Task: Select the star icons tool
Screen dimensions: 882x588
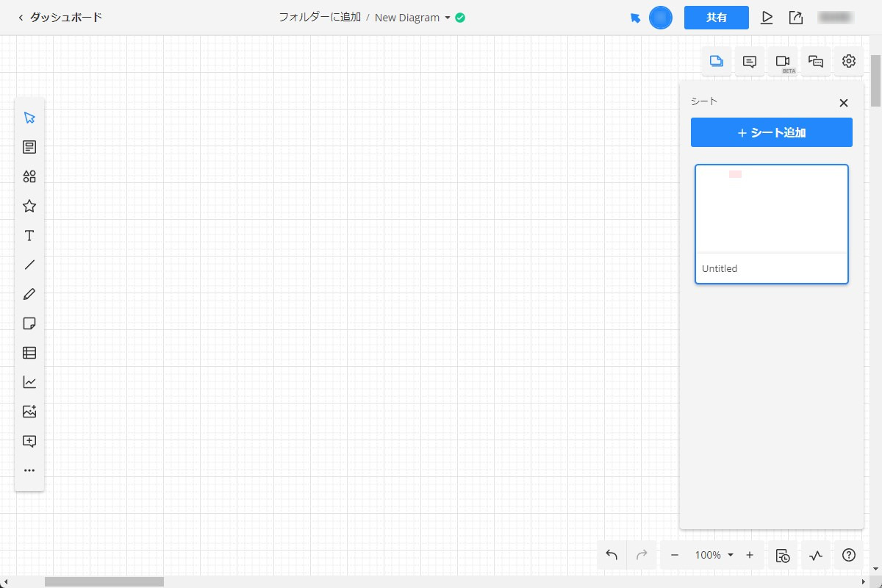Action: pos(29,206)
